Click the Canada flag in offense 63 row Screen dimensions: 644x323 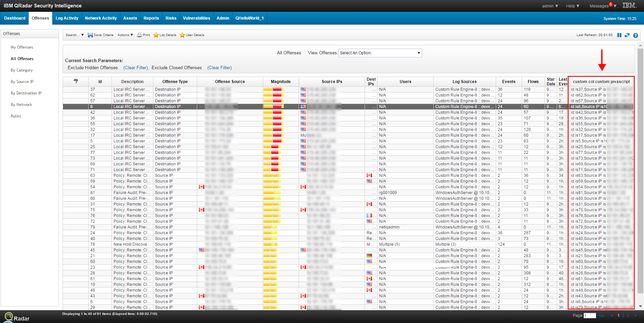[x=369, y=176]
